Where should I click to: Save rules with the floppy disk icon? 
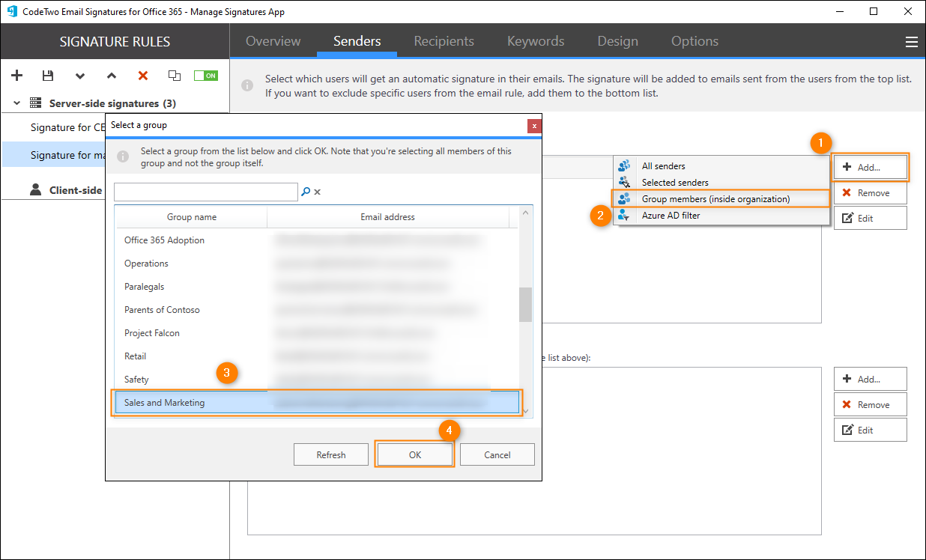click(x=48, y=76)
